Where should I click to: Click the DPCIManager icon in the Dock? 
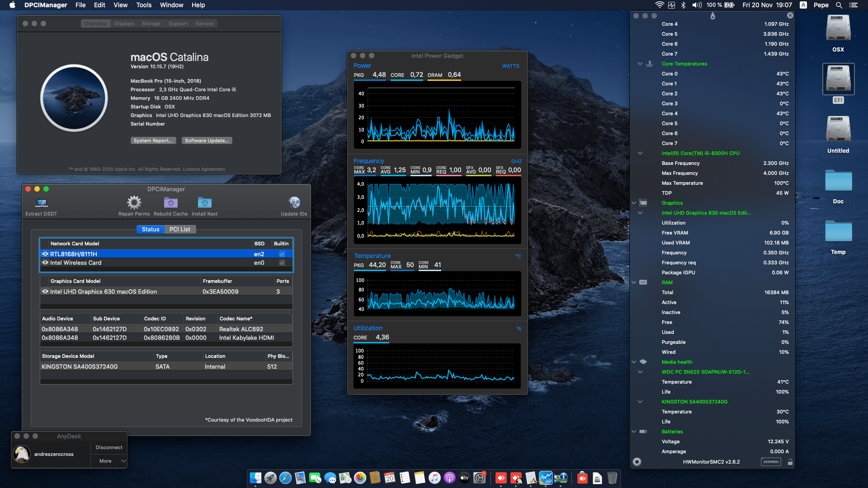(561, 478)
